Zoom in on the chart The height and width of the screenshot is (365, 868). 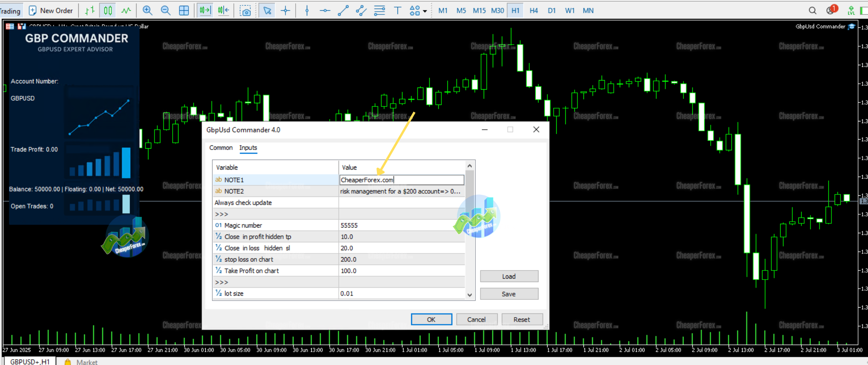click(147, 10)
